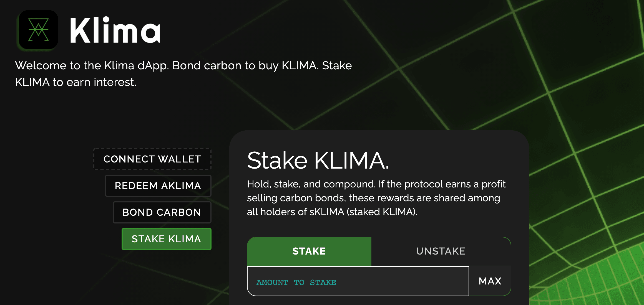Viewport: 644px width, 305px height.
Task: Select the green Stake KLIMA nav button
Action: click(166, 239)
